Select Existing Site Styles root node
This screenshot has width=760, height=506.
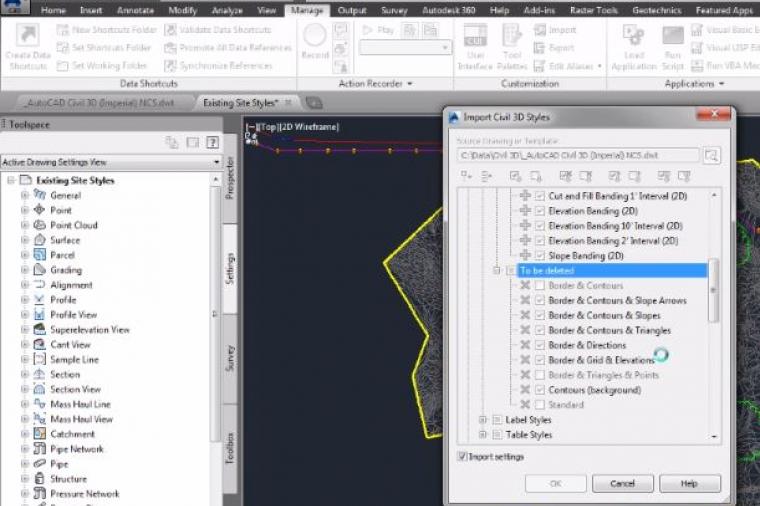click(x=75, y=180)
